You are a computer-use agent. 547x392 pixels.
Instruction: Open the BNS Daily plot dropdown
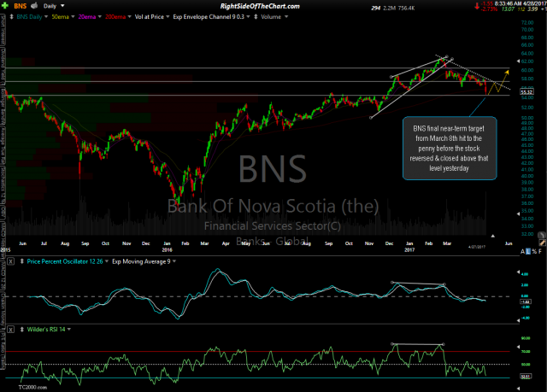click(45, 17)
